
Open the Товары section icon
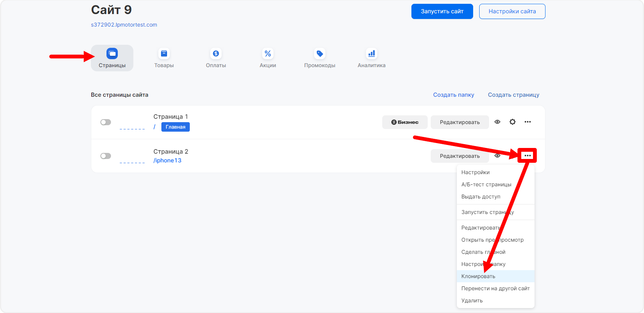(164, 54)
